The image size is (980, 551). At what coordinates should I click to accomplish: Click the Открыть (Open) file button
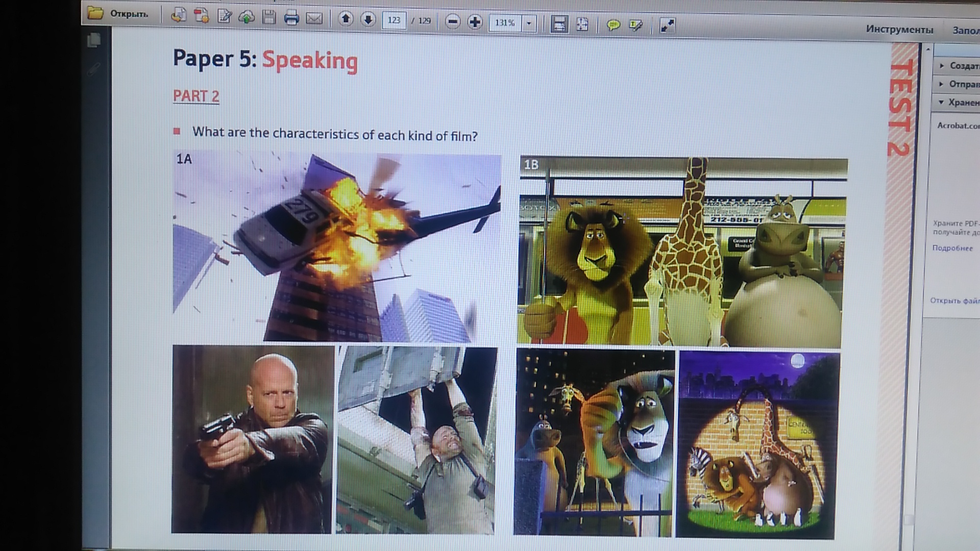[x=118, y=14]
